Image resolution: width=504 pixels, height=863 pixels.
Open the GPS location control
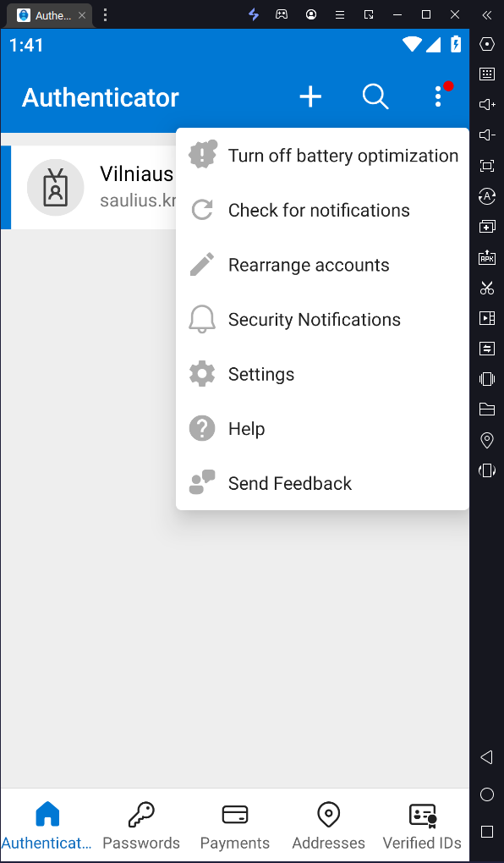pos(486,440)
